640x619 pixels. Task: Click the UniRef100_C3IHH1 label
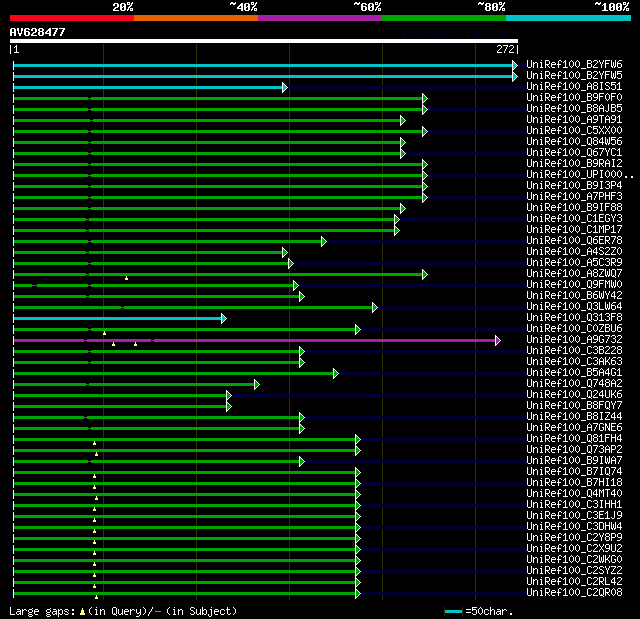574,504
